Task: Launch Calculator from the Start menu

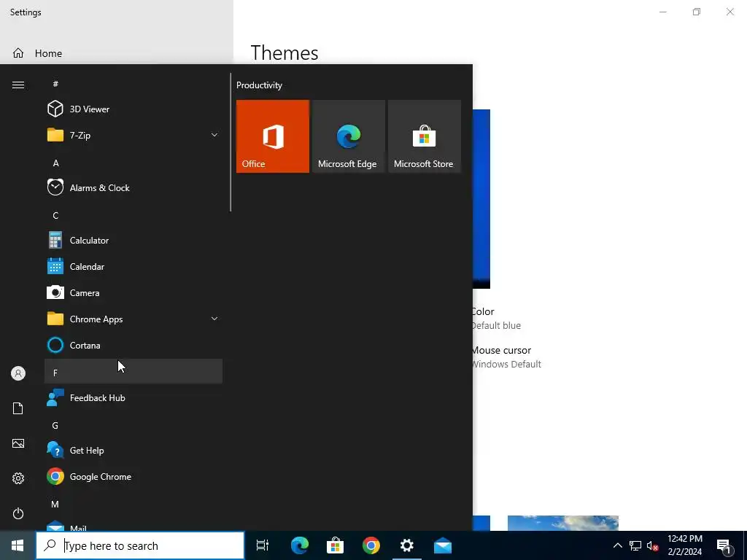Action: coord(133,241)
